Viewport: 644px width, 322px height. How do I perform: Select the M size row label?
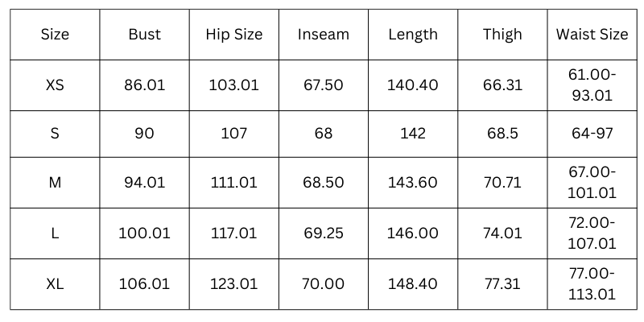click(x=55, y=183)
